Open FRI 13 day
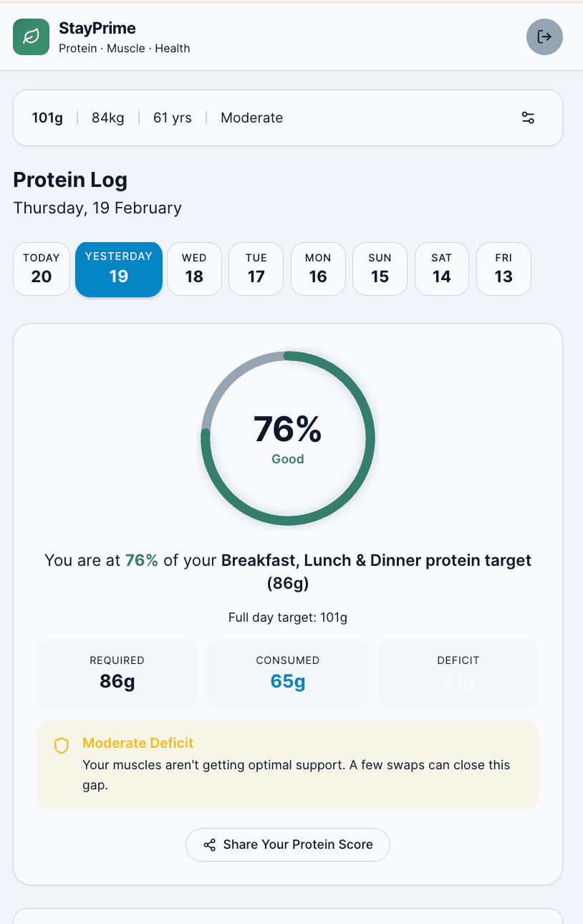583x924 pixels. pyautogui.click(x=503, y=269)
